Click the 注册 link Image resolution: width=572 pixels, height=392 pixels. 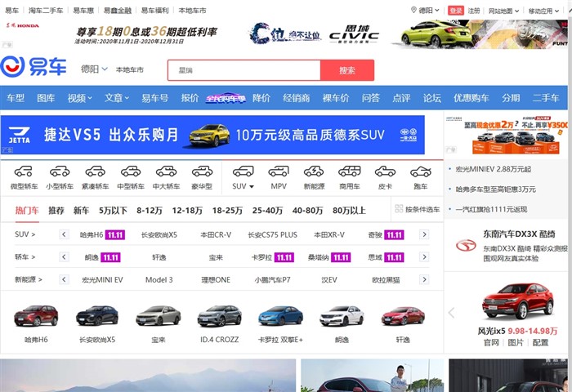click(x=474, y=11)
